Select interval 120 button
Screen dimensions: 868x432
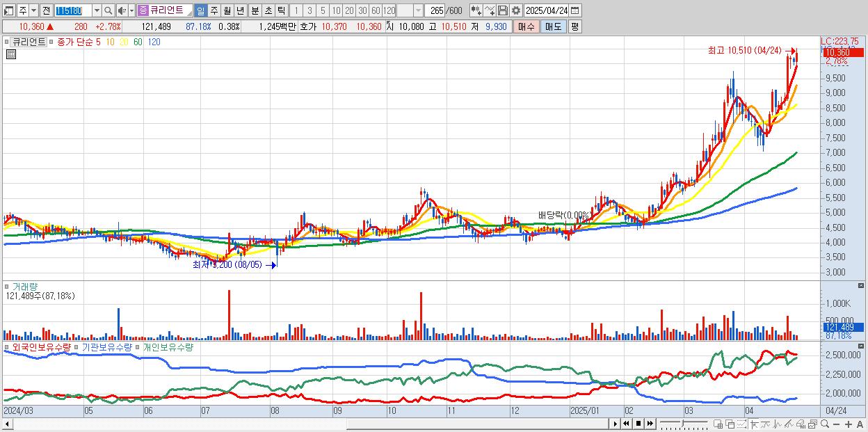[389, 10]
